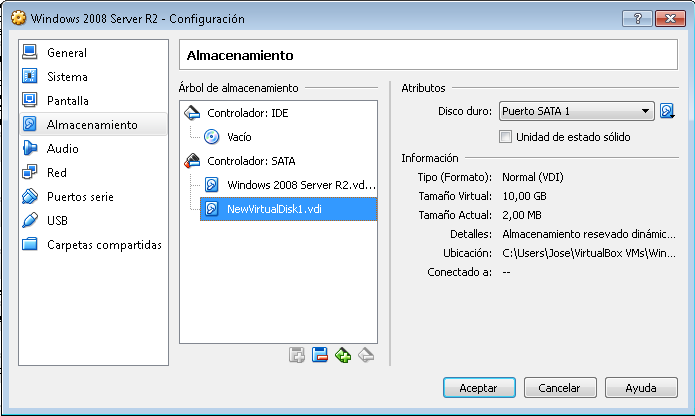
Task: Click the Aceptar button
Action: [x=478, y=387]
